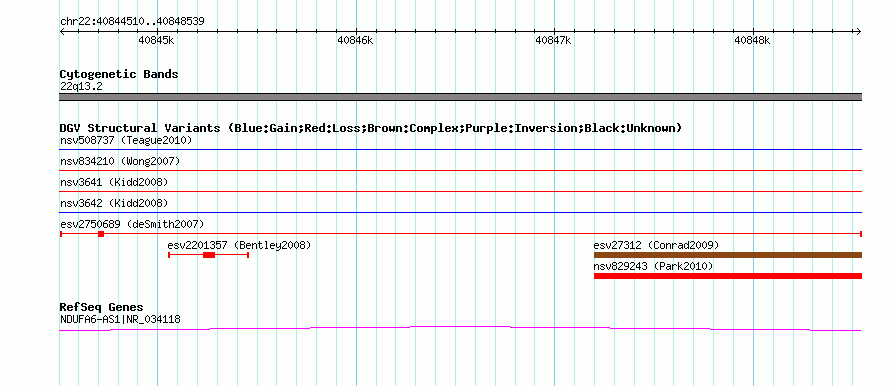Click the DGV Structural Variants track title
The image size is (890, 386).
click(x=371, y=128)
